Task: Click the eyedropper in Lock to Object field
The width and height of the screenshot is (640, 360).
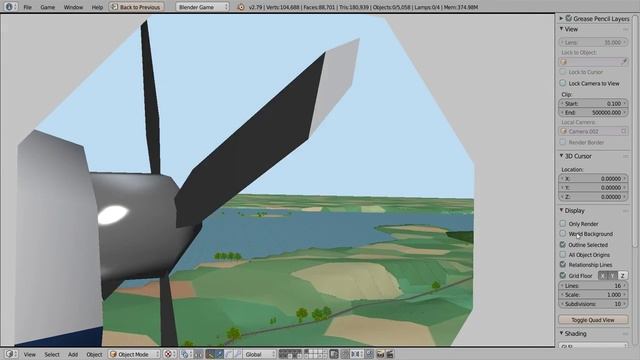Action: tap(624, 62)
